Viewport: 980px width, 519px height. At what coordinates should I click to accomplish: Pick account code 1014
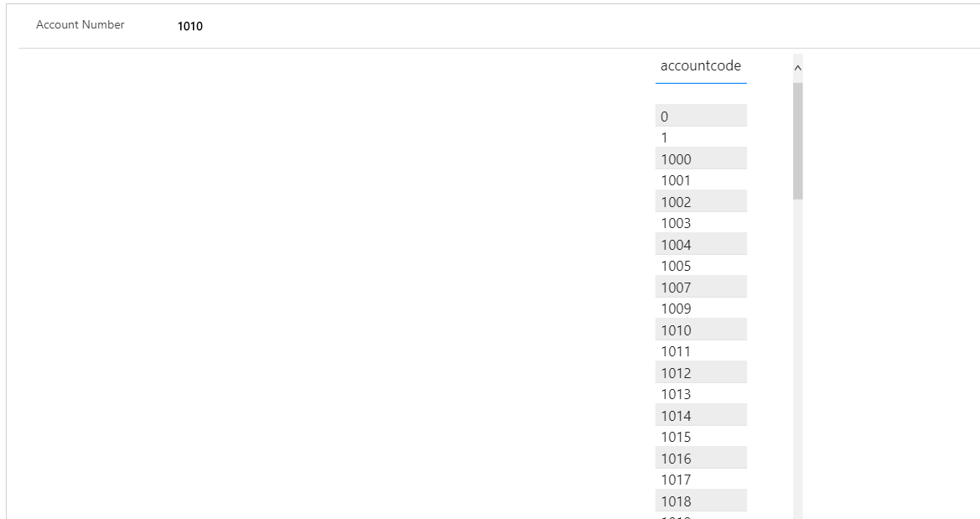pos(700,414)
